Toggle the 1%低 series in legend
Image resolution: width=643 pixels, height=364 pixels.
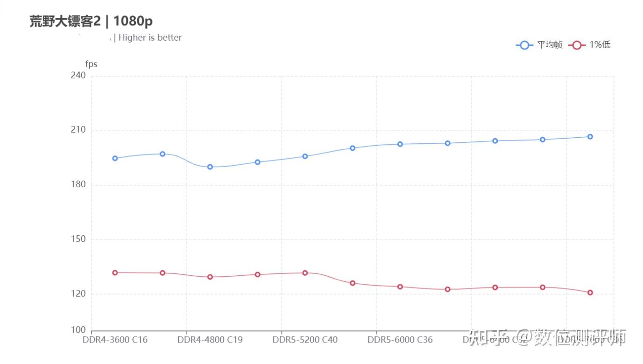[590, 45]
